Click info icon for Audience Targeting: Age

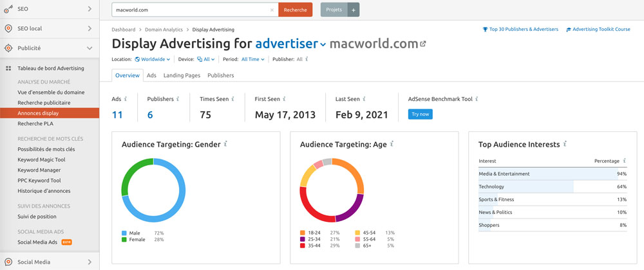(392, 144)
